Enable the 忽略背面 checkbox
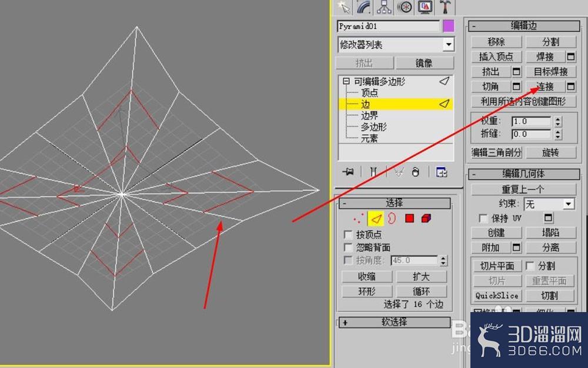The height and width of the screenshot is (368, 588). click(x=348, y=247)
